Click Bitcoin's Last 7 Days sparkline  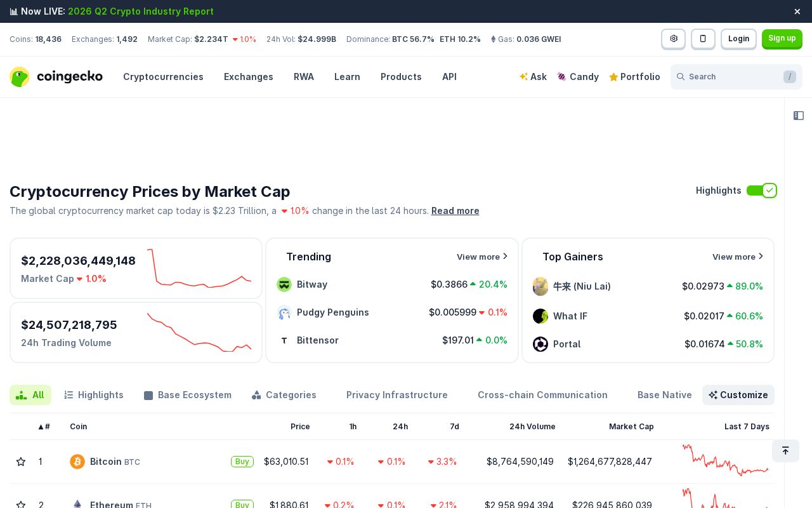coord(726,460)
